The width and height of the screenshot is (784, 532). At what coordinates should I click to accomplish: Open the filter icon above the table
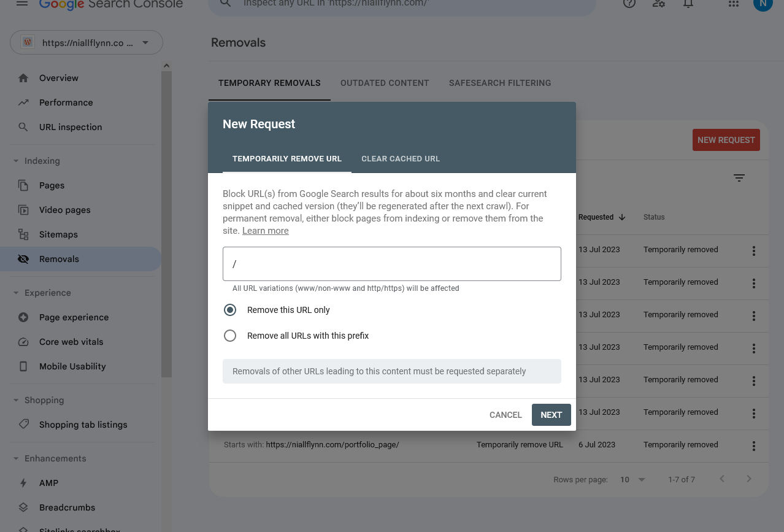click(739, 178)
